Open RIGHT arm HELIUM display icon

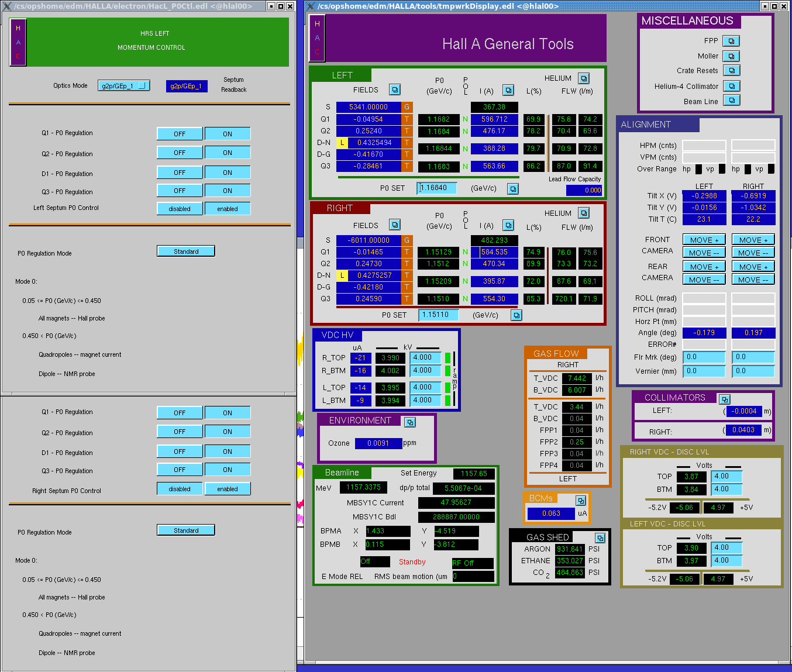[x=584, y=213]
